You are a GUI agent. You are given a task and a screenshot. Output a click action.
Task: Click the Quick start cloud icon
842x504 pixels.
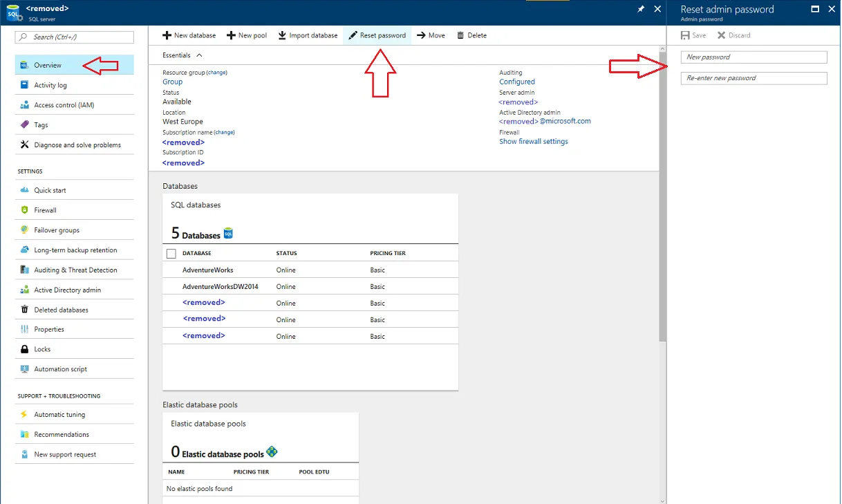[x=25, y=190]
